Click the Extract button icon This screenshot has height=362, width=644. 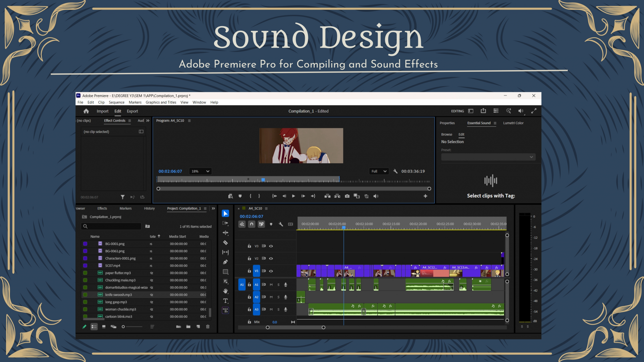337,196
